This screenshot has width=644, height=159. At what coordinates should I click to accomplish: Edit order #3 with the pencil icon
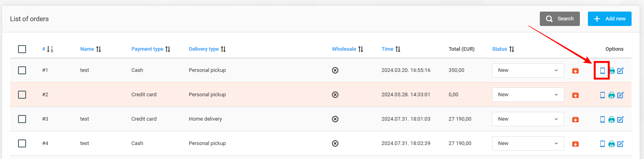click(620, 119)
